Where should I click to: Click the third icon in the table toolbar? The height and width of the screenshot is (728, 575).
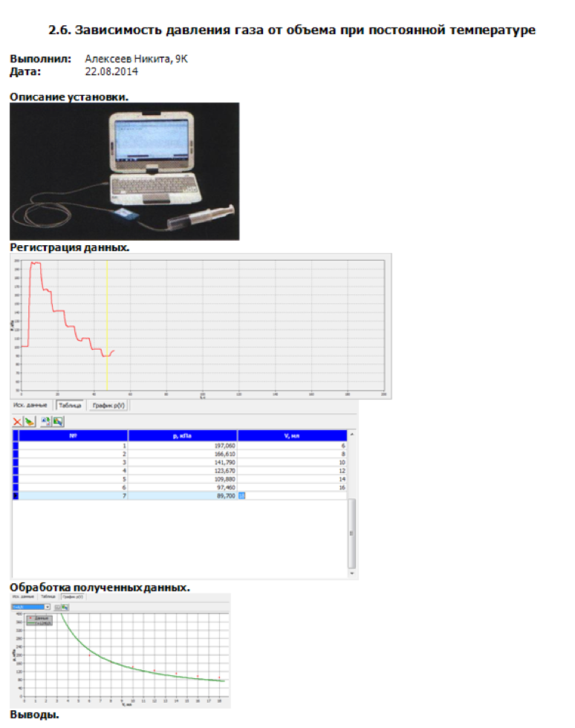(45, 421)
